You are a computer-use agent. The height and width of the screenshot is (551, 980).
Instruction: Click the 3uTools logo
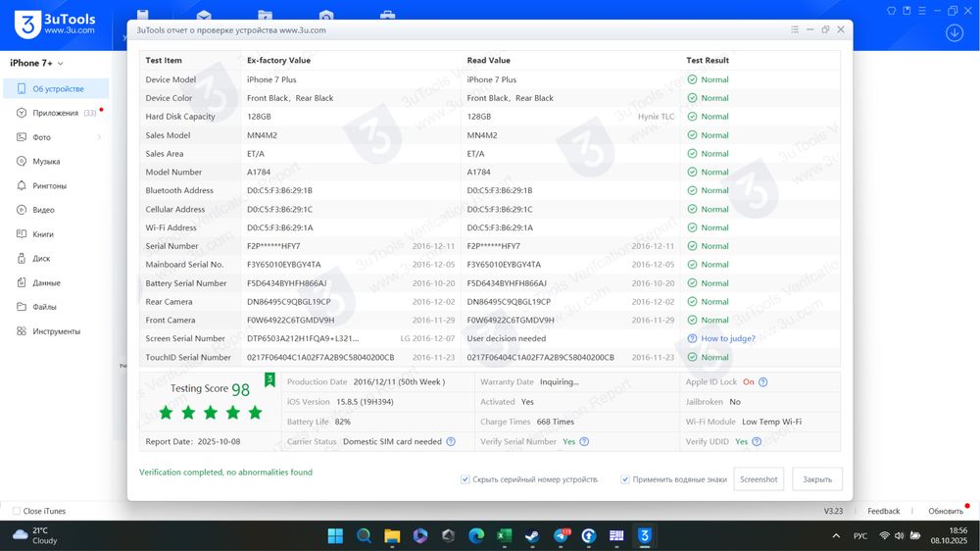55,24
